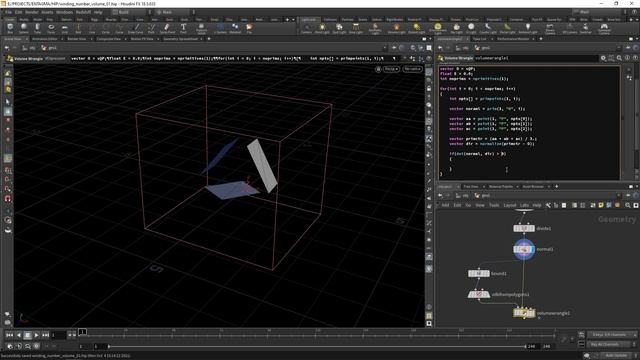Click the frame range slider bar

point(317,347)
